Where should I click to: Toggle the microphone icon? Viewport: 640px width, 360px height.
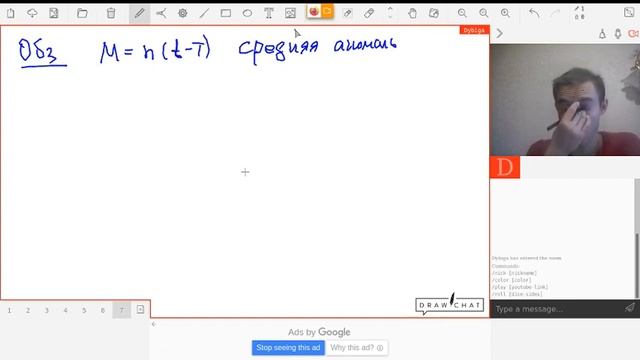[x=618, y=34]
